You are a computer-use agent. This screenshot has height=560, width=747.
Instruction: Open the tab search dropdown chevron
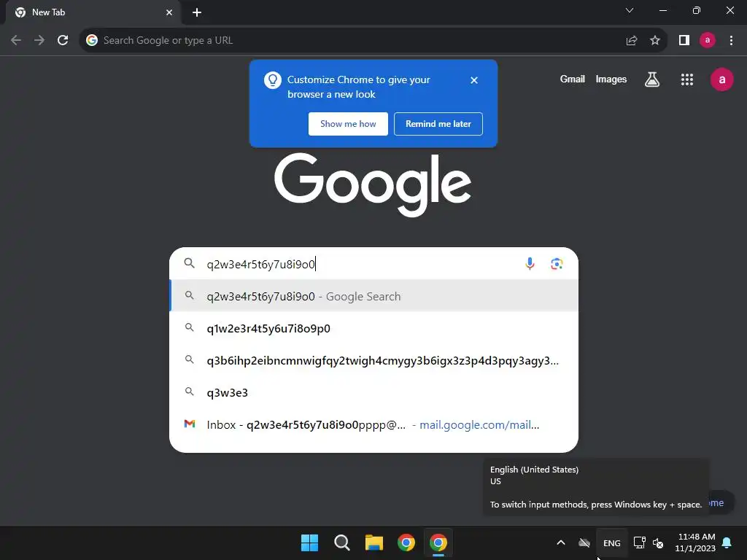[630, 10]
